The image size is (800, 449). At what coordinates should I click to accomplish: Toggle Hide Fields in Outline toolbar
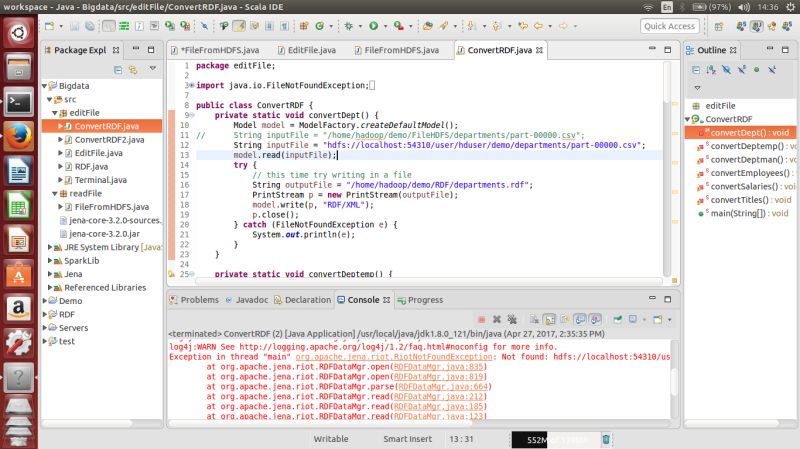(x=727, y=70)
